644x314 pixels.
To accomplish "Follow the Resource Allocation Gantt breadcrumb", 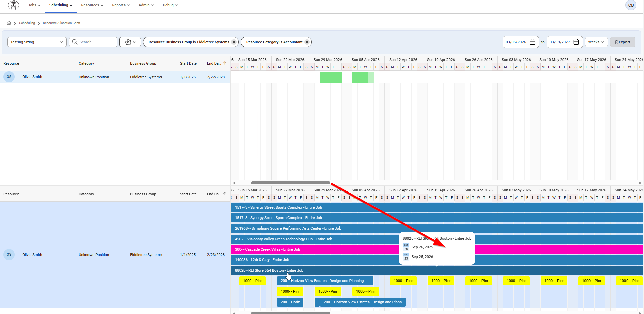I will tap(62, 23).
